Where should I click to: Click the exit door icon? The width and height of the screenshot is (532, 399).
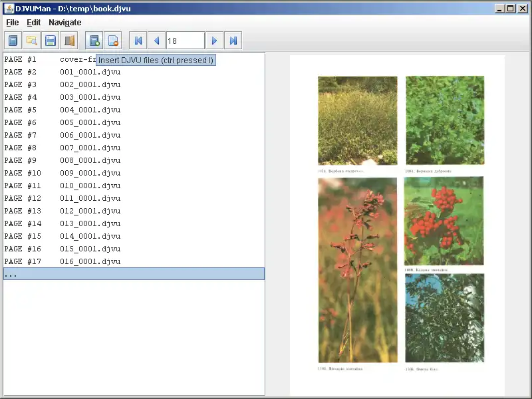pos(68,41)
